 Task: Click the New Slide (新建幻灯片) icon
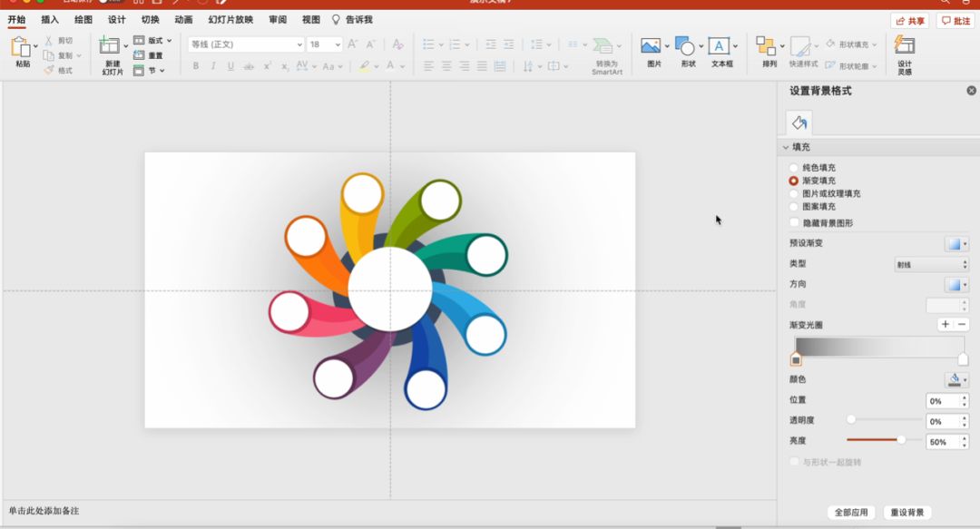(110, 46)
